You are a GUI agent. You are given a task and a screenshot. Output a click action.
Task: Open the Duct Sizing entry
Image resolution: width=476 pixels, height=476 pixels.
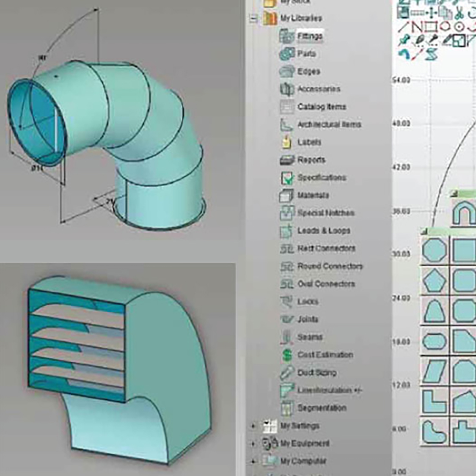pyautogui.click(x=308, y=372)
